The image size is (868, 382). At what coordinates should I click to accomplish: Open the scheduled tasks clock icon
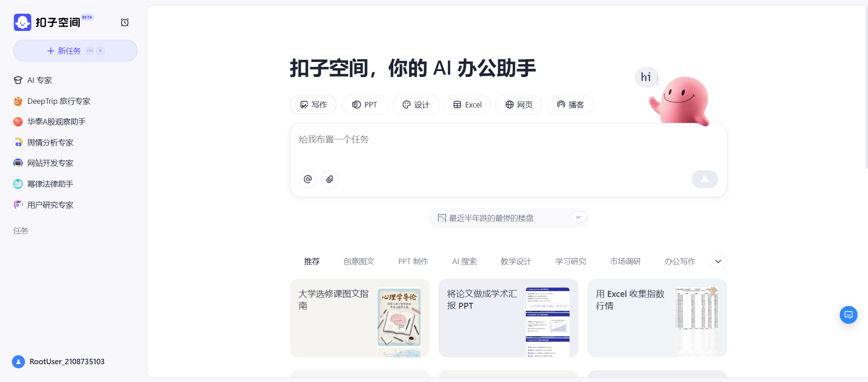tap(124, 22)
